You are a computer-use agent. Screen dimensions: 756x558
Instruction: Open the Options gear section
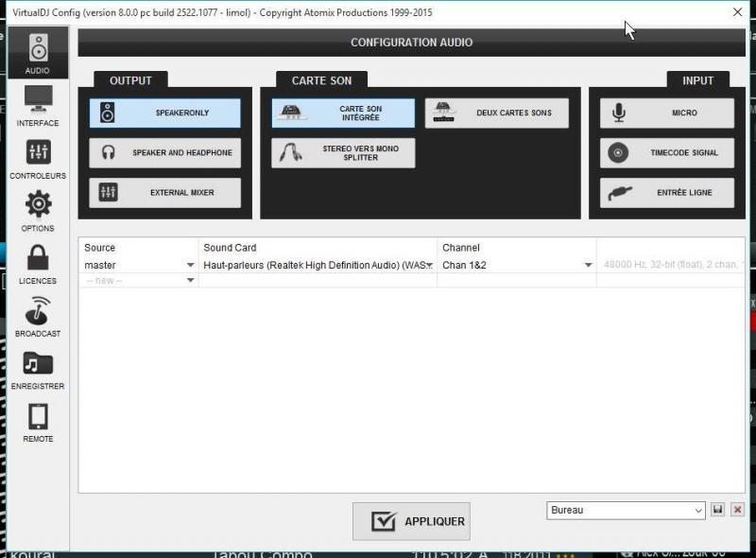click(38, 210)
